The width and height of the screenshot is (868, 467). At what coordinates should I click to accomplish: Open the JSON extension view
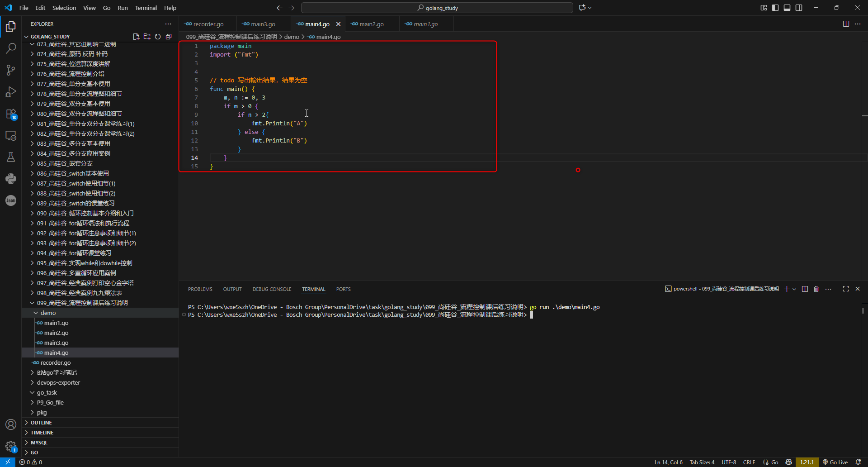tap(11, 200)
